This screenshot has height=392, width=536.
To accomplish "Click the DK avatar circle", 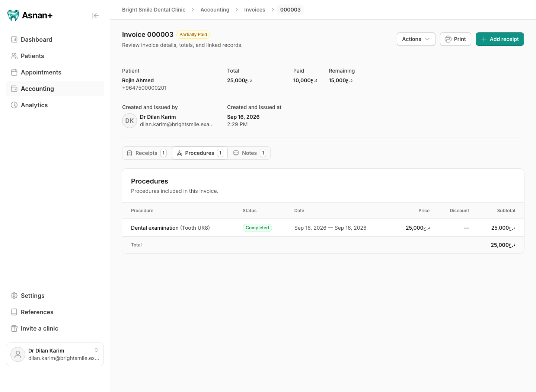I will tap(130, 121).
